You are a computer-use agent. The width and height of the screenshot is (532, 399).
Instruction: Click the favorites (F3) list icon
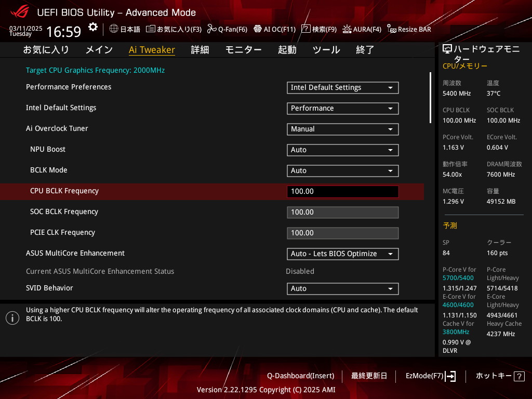point(151,29)
